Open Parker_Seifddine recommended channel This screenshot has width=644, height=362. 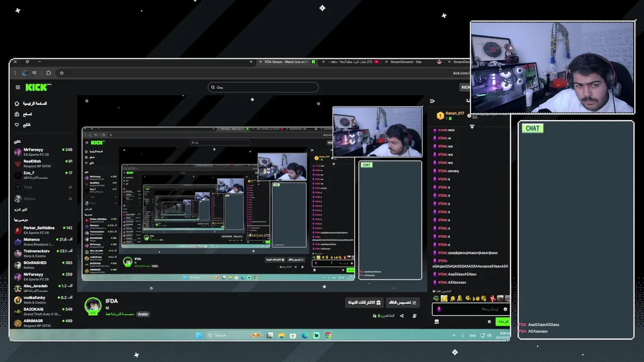[x=43, y=230]
